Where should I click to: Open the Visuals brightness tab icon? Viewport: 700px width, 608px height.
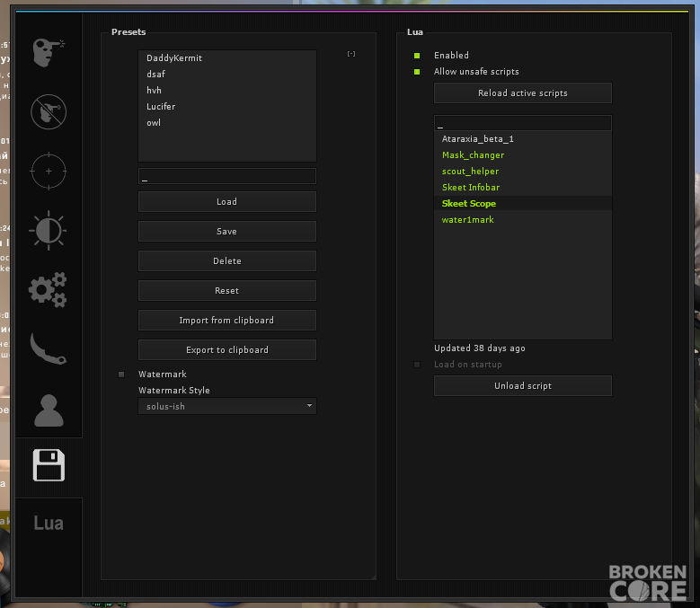click(49, 231)
